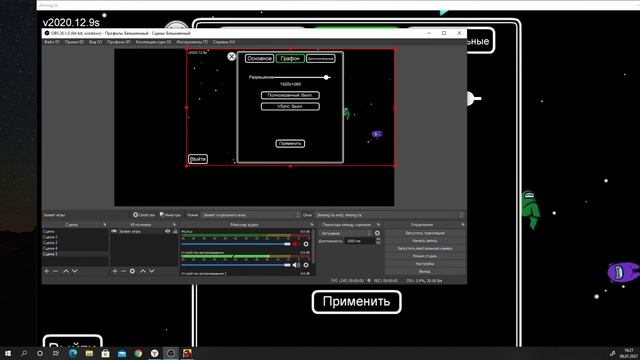Click Выход button in OBS controls
The width and height of the screenshot is (640, 360).
425,271
